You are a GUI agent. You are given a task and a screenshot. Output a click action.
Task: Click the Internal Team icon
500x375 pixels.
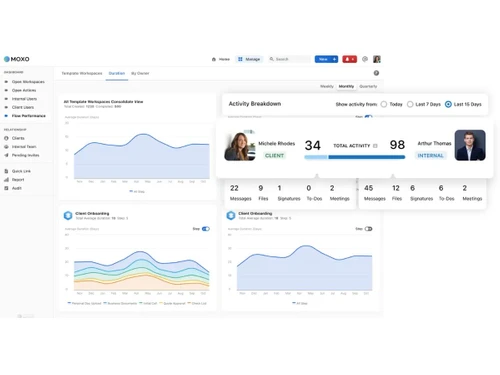click(6, 147)
